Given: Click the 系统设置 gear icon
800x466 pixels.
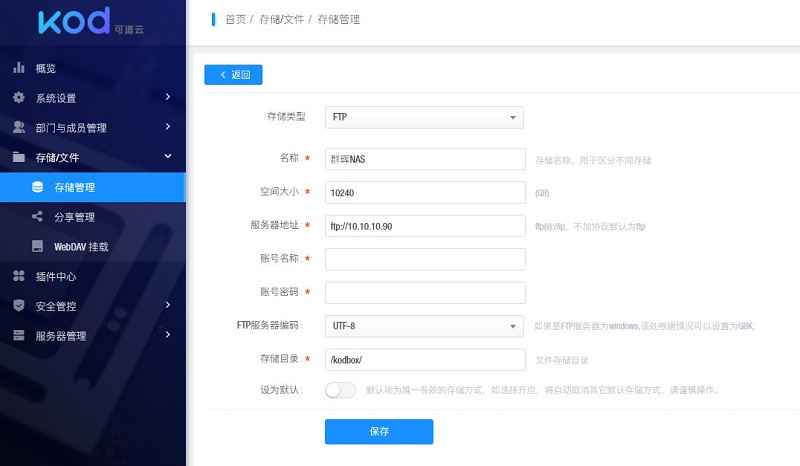Looking at the screenshot, I should pyautogui.click(x=18, y=98).
